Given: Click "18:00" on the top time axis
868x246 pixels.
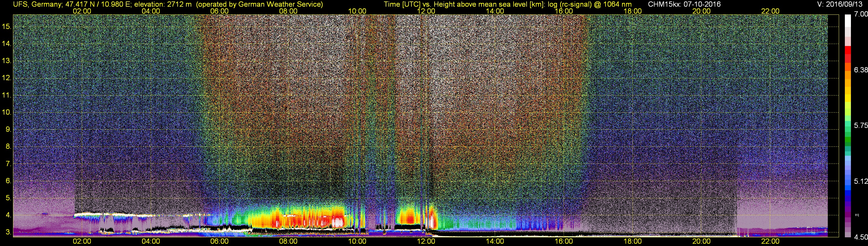Looking at the screenshot, I should [x=632, y=11].
